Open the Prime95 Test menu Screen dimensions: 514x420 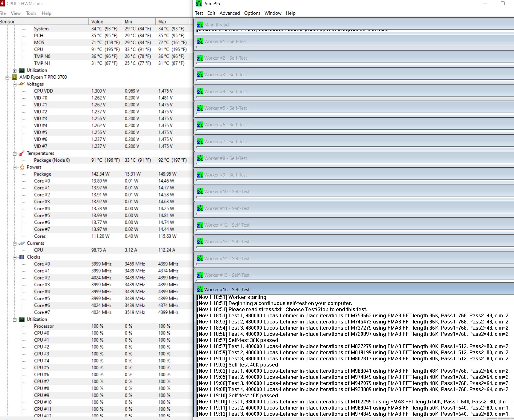click(x=199, y=13)
